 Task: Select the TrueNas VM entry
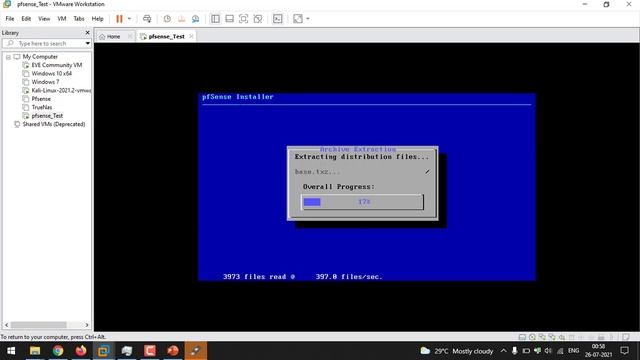coord(42,107)
